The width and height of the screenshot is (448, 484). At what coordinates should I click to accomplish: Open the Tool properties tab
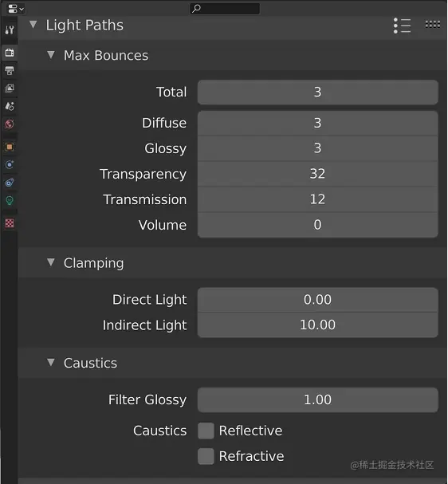click(x=10, y=30)
